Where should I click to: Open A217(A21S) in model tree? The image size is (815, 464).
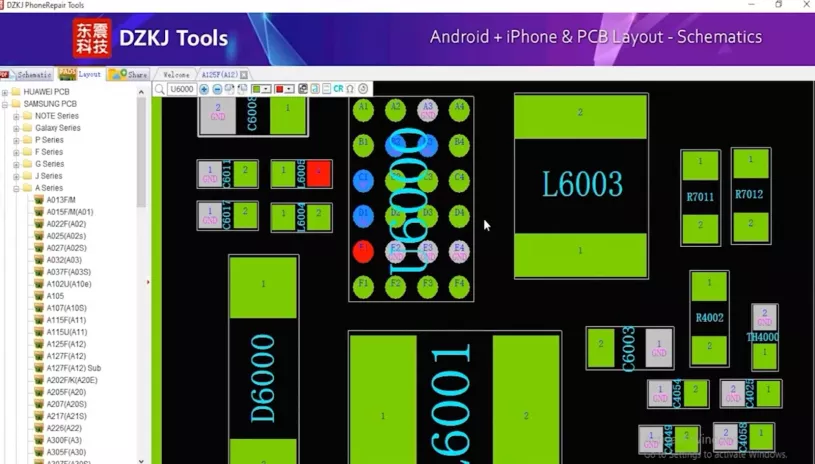[x=67, y=416]
